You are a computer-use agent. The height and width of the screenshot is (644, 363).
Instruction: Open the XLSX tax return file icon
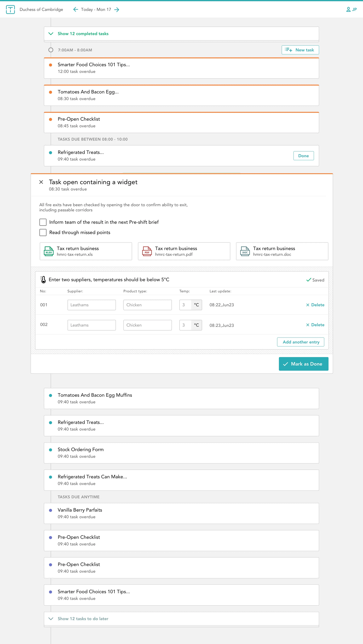[x=49, y=251]
